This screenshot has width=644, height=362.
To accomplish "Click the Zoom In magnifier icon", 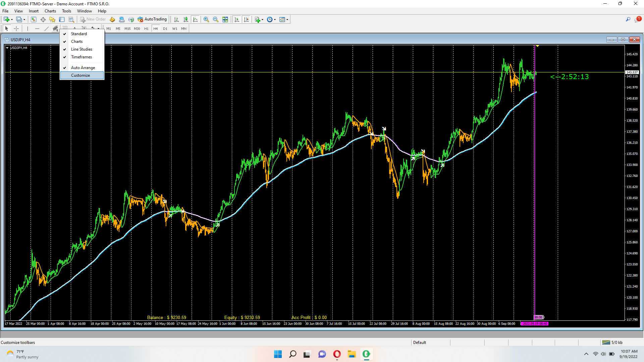I will 206,19.
